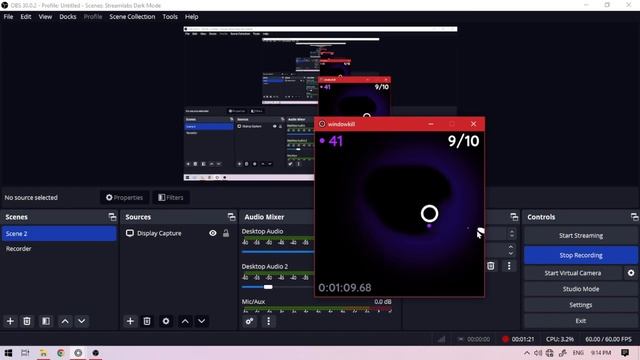Add a new scene with the plus icon
The width and height of the screenshot is (640, 360).
[10, 321]
